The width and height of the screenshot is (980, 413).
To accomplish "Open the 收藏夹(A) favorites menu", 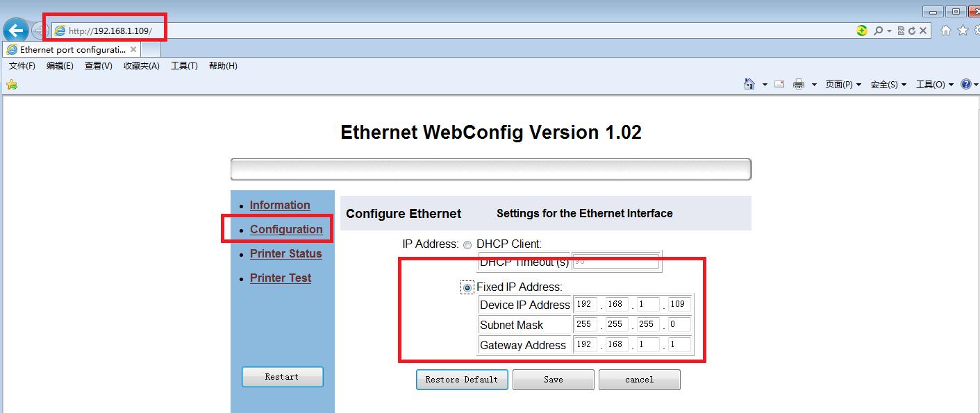I will [142, 66].
